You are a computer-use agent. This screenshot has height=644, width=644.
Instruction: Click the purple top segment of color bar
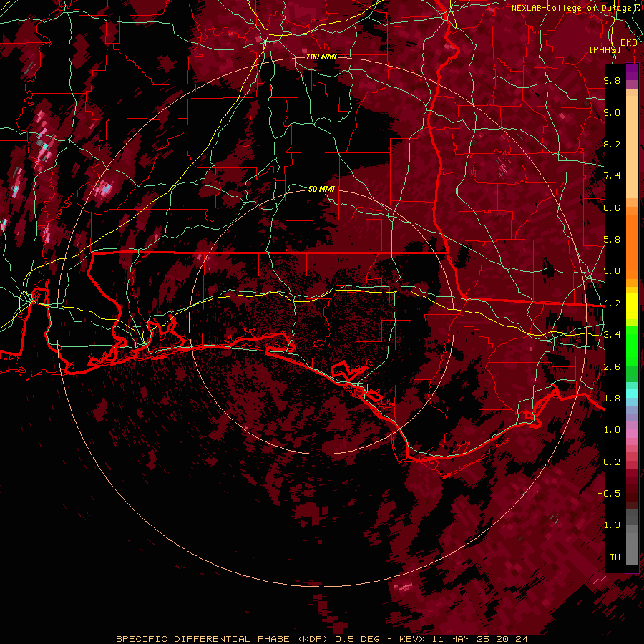tap(632, 72)
